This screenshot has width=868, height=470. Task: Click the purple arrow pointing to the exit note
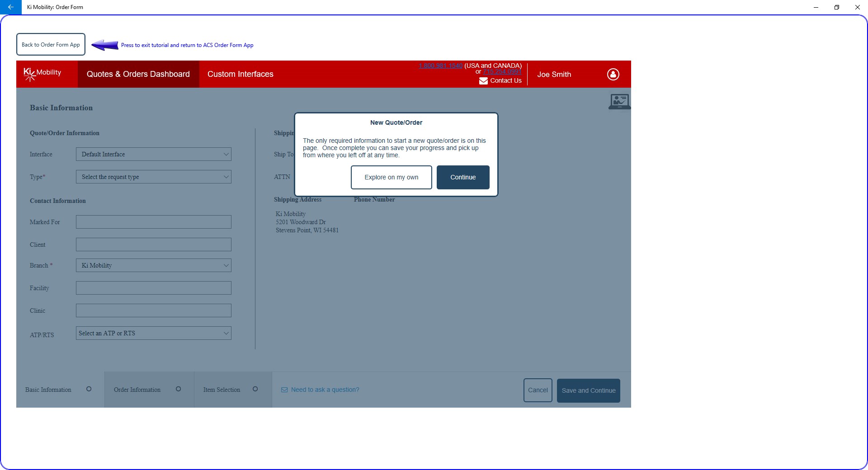pos(104,45)
